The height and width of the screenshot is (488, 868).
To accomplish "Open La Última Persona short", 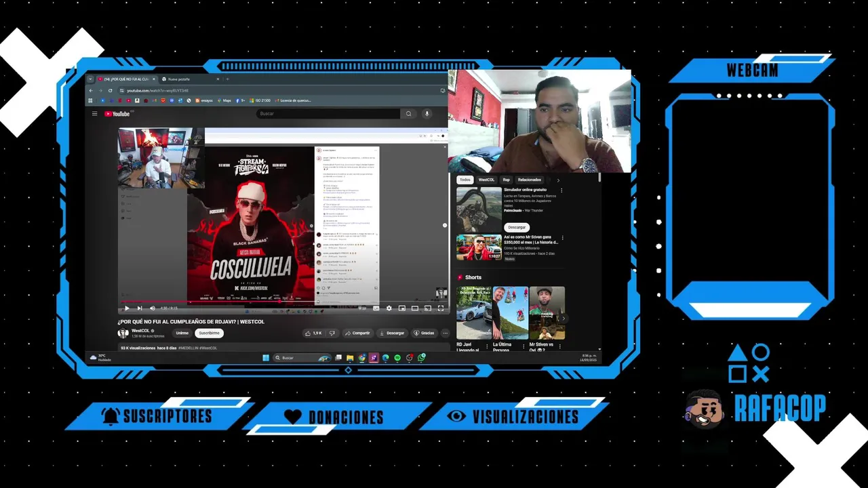I will click(x=510, y=312).
